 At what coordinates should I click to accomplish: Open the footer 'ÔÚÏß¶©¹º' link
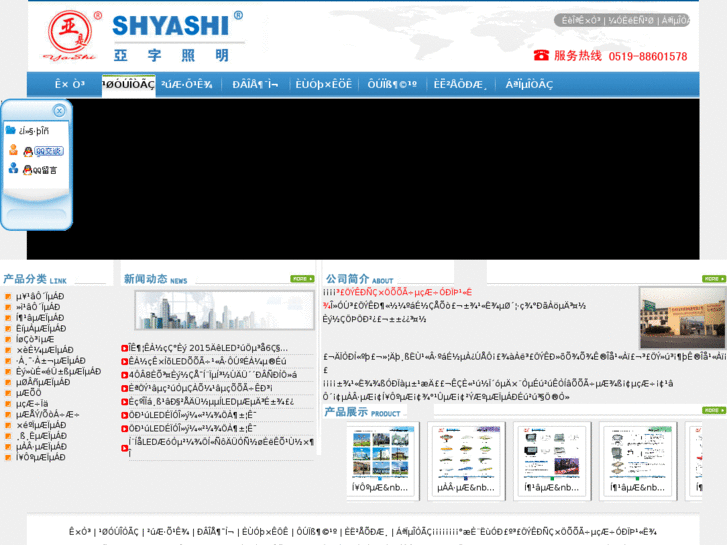point(317,532)
